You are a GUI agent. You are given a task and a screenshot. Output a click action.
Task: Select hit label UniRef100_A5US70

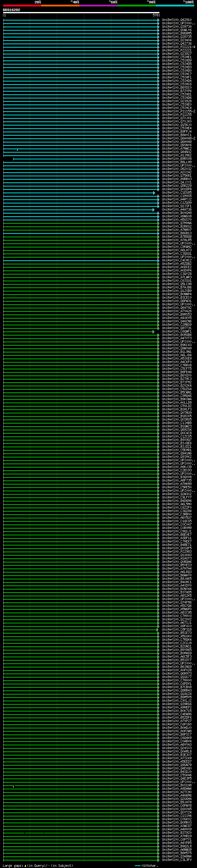click(x=177, y=220)
